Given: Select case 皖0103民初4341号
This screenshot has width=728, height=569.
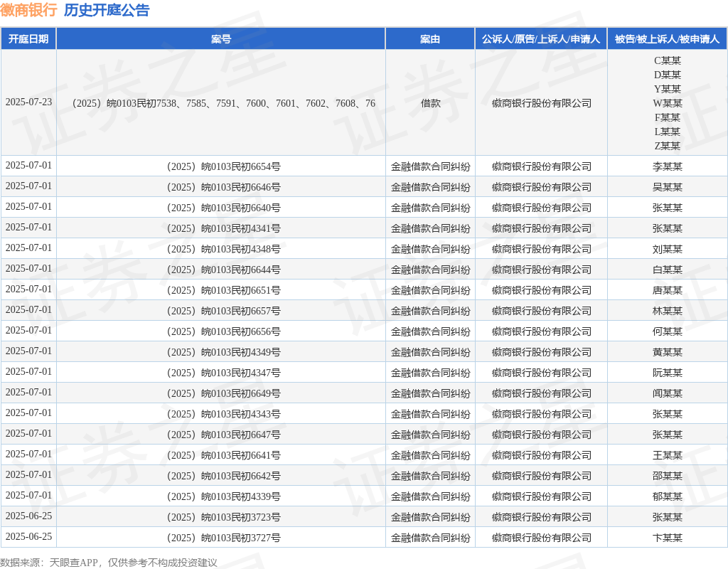Looking at the screenshot, I should coord(223,228).
